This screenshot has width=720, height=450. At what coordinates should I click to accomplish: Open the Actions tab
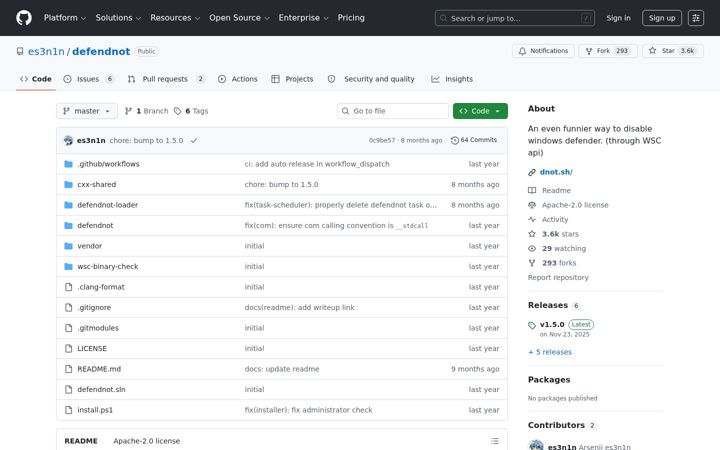point(238,79)
